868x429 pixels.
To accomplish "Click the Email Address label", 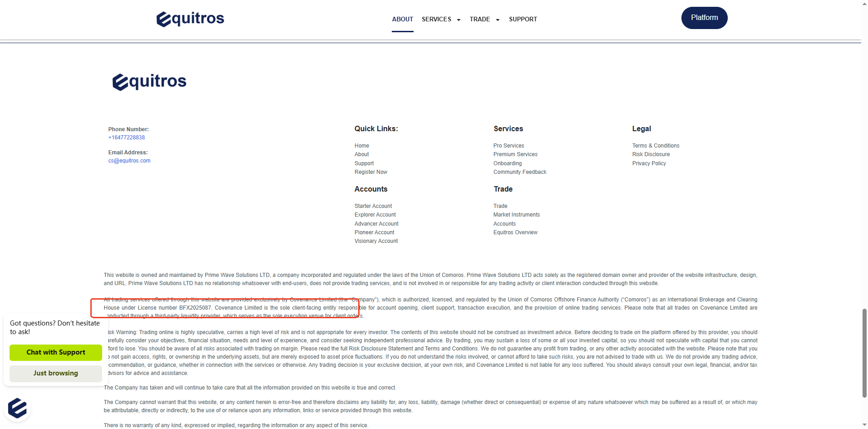I will pos(128,153).
